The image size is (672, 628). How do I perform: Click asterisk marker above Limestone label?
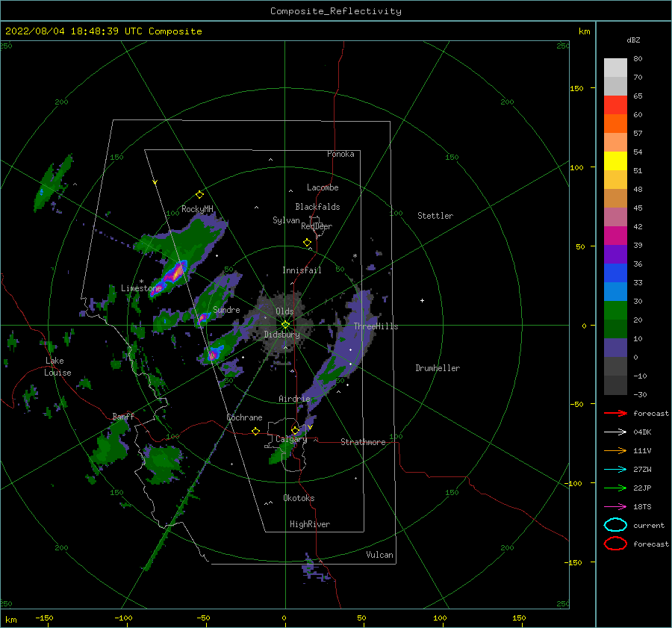[141, 282]
